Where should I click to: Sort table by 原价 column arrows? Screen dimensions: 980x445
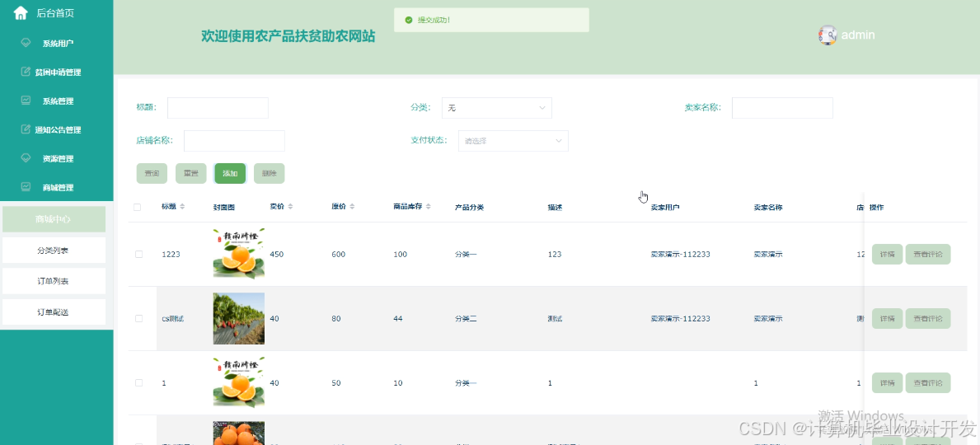pos(352,207)
